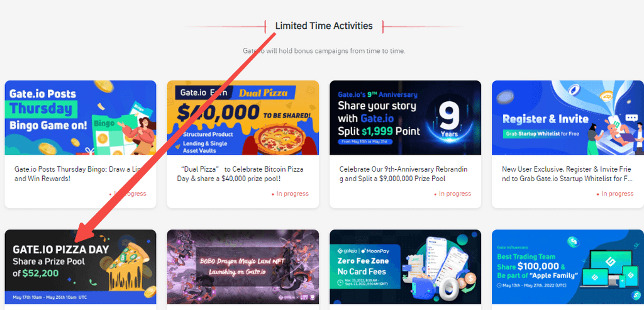Screen dimensions: 644x310
Task: Click the Limited Time Activities heading
Action: pos(324,26)
